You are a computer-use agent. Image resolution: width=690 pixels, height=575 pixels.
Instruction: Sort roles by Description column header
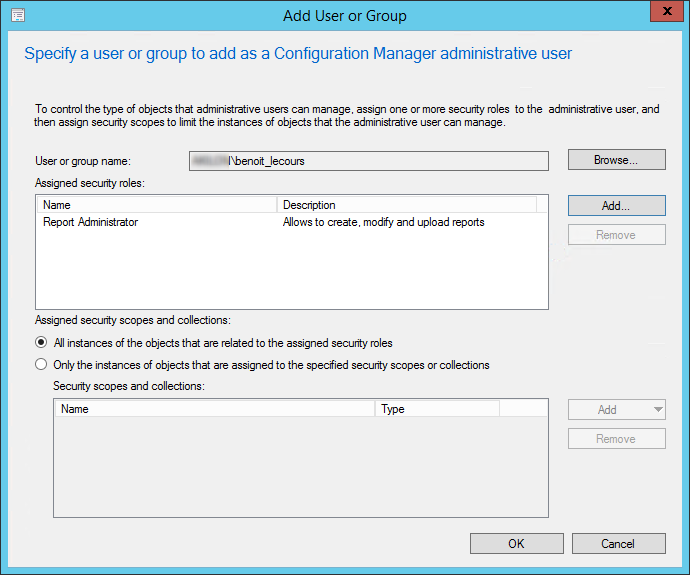407,205
